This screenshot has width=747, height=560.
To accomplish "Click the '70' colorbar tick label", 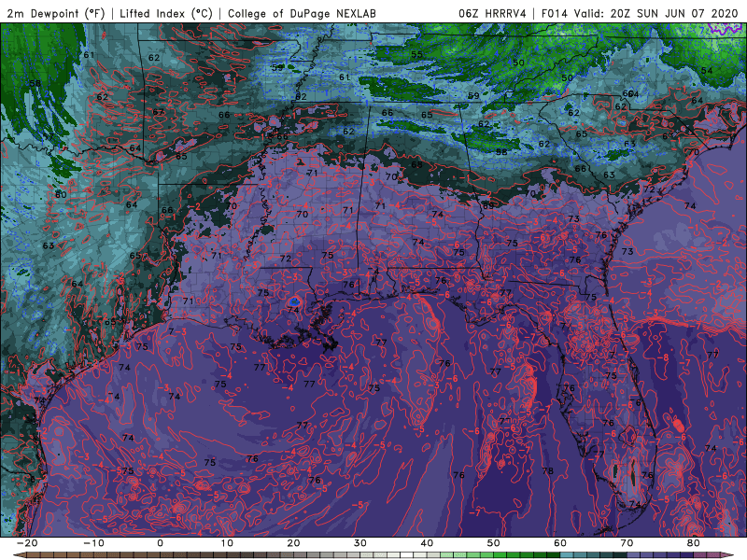I will [627, 543].
